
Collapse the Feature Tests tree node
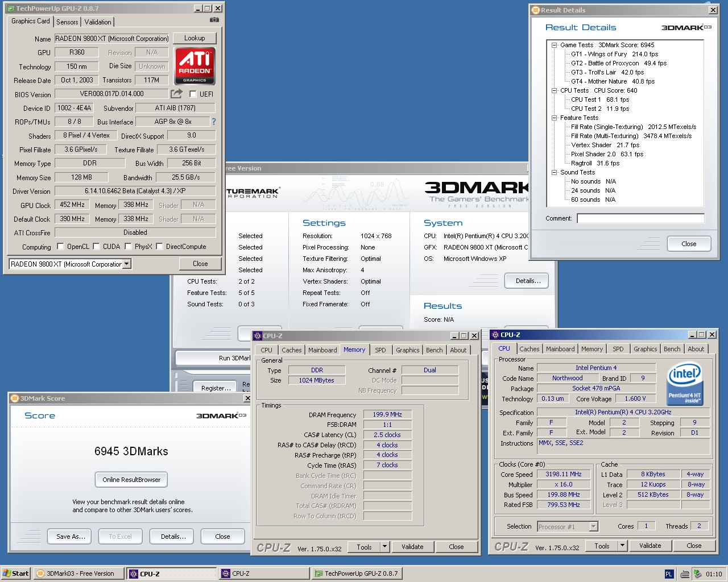coord(554,118)
